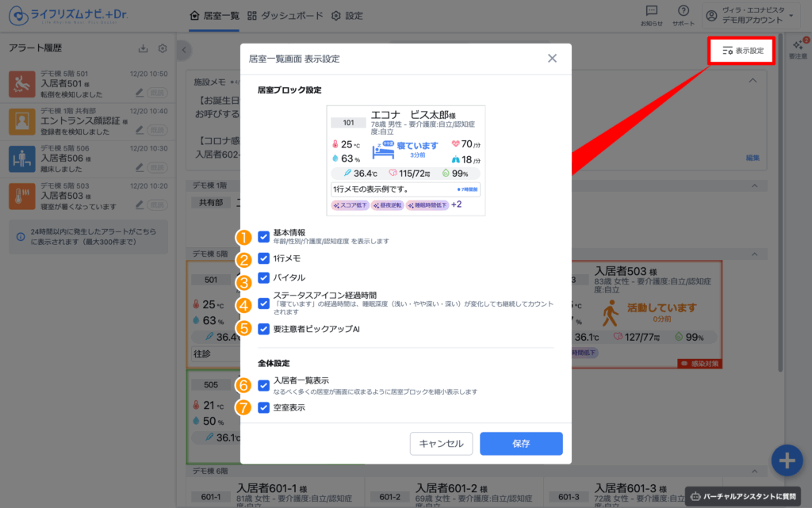Download alert history with the download icon
This screenshot has height=508, width=812.
144,49
